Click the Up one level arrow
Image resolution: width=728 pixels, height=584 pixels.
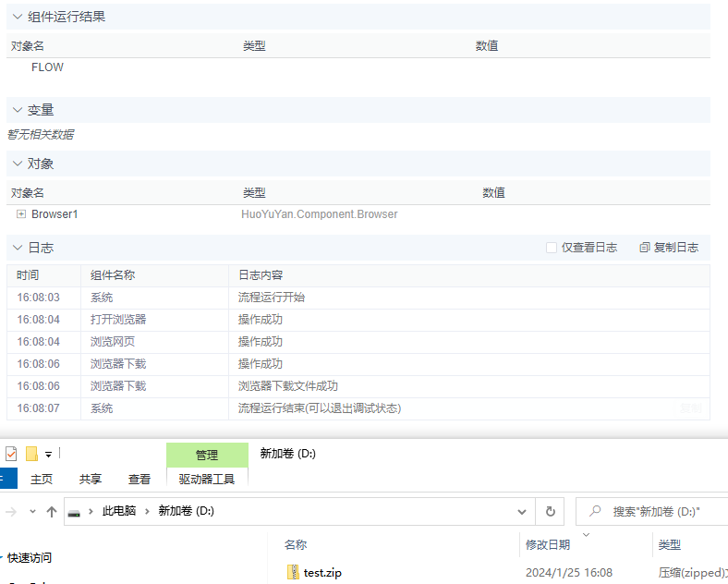pyautogui.click(x=52, y=512)
